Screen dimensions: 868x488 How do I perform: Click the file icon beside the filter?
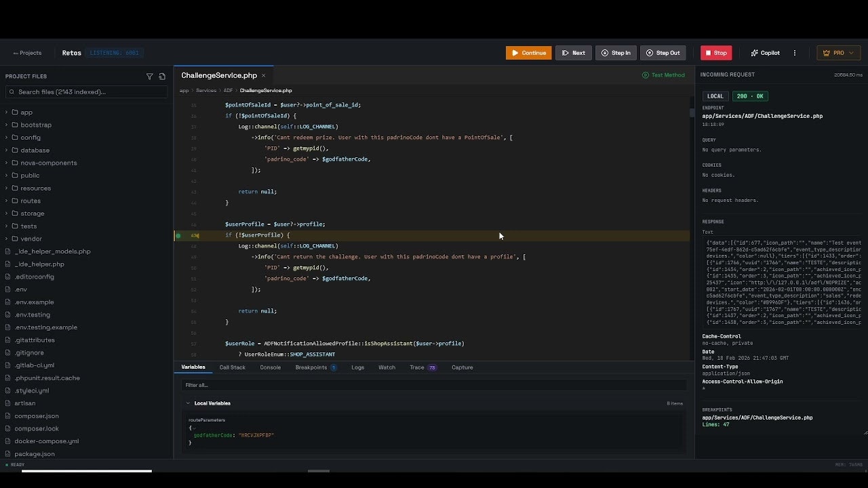point(162,77)
